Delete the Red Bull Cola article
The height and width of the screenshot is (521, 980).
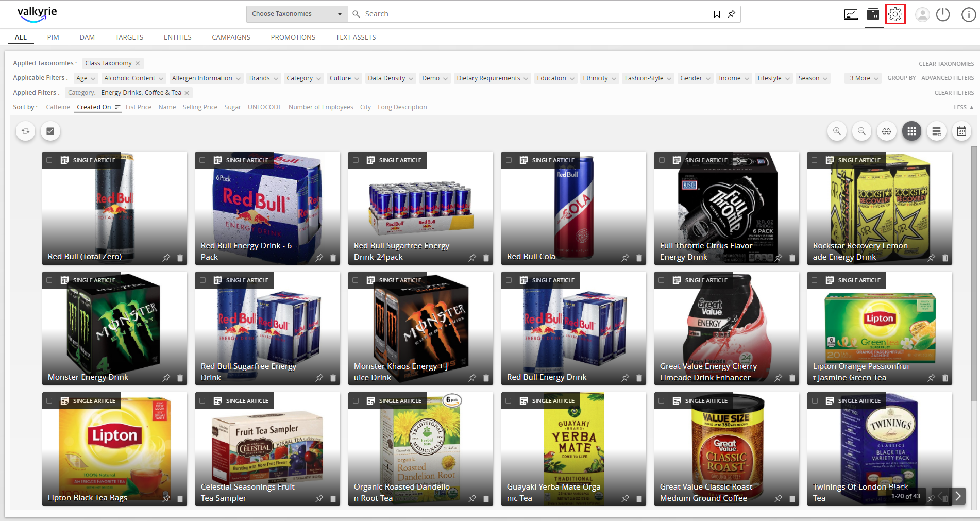click(639, 258)
